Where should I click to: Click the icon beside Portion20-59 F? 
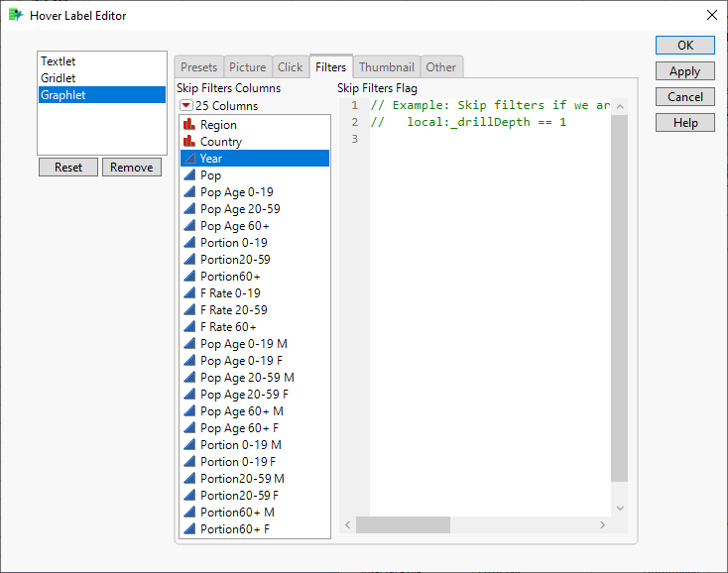(189, 495)
